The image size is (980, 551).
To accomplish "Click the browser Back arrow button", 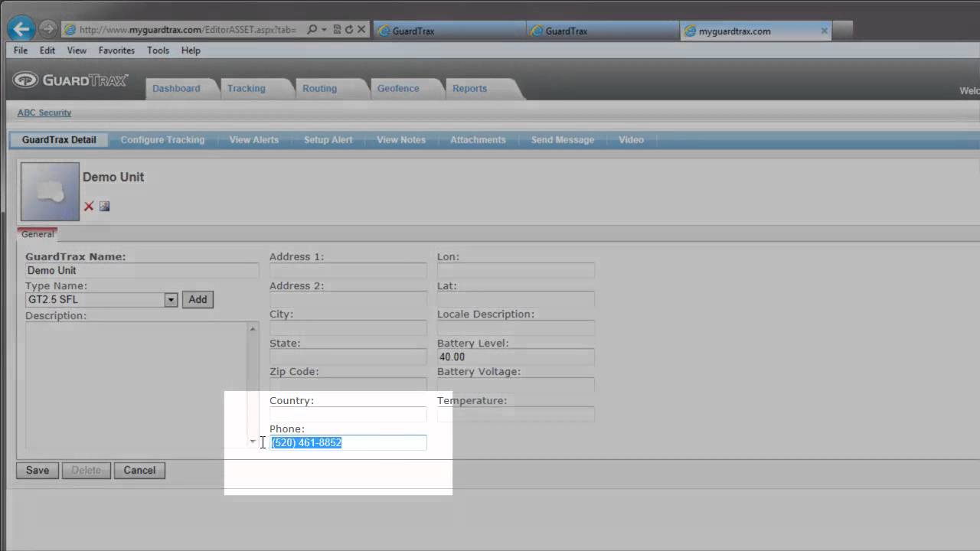I will (x=21, y=29).
